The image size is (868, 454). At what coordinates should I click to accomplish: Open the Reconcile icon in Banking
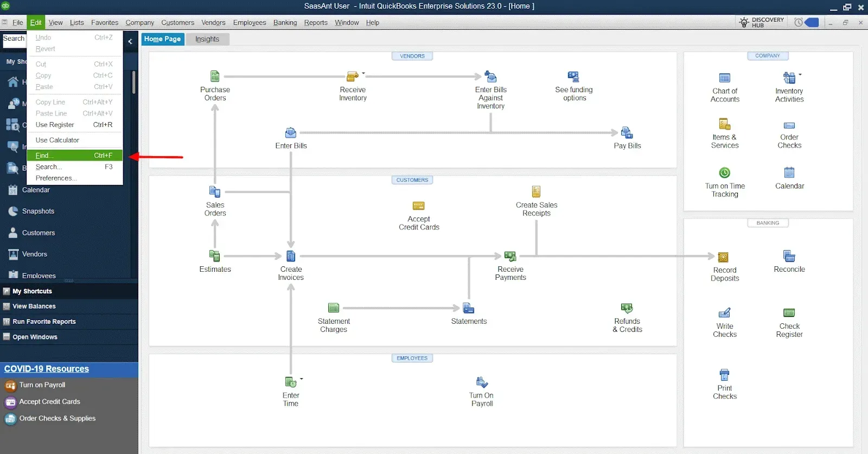click(789, 256)
